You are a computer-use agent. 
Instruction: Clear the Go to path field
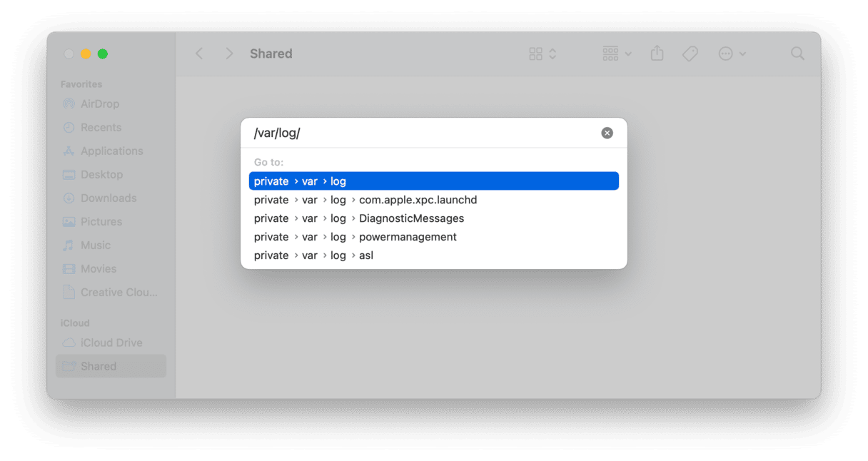pos(607,133)
